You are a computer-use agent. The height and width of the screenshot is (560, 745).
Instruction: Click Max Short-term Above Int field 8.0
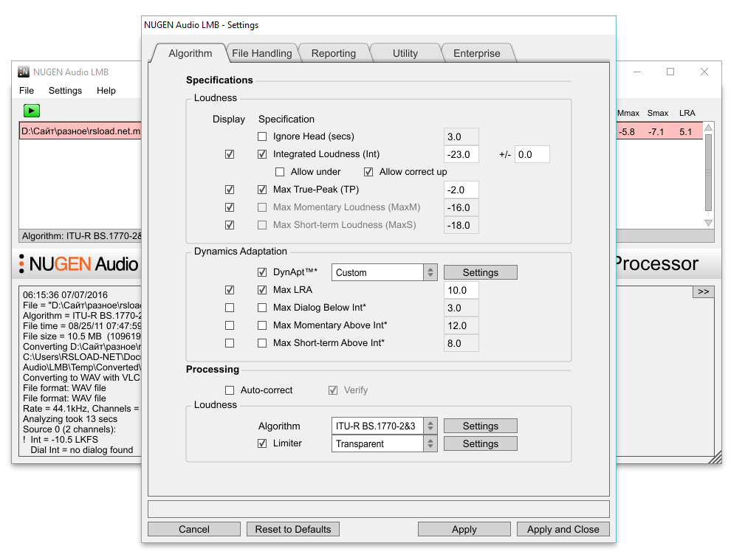point(461,343)
